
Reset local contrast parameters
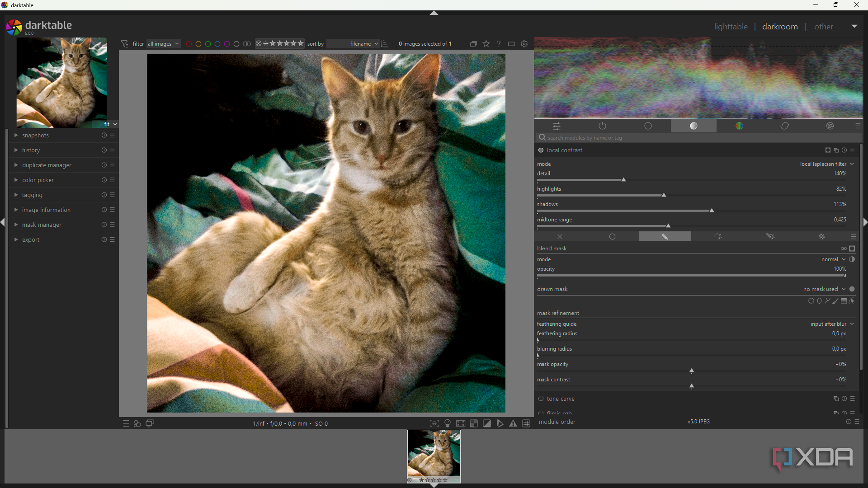[x=844, y=150]
